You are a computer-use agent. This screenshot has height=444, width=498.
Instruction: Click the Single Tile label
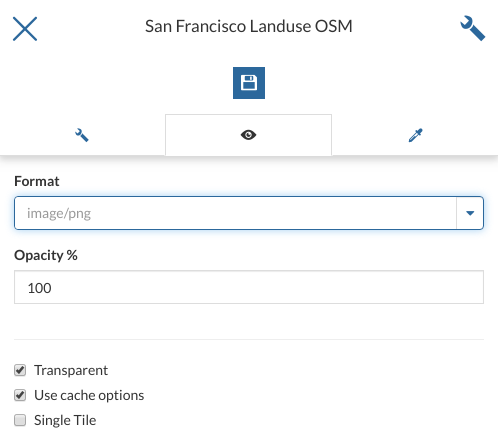pyautogui.click(x=65, y=420)
